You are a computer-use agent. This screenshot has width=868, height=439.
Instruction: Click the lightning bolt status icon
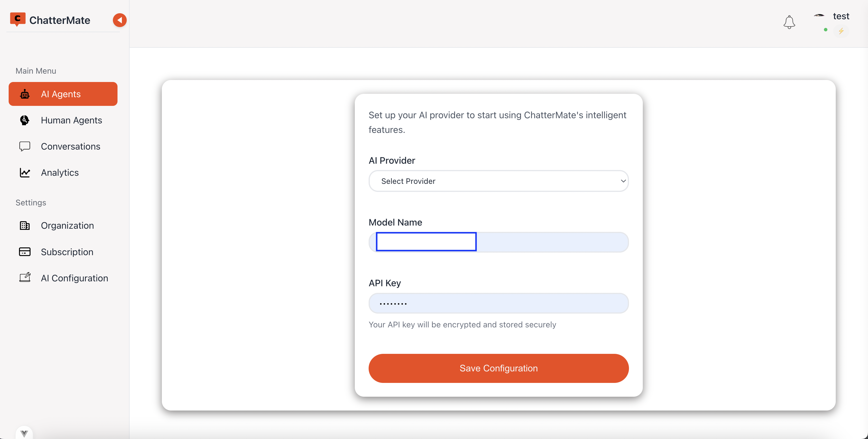[x=842, y=31]
